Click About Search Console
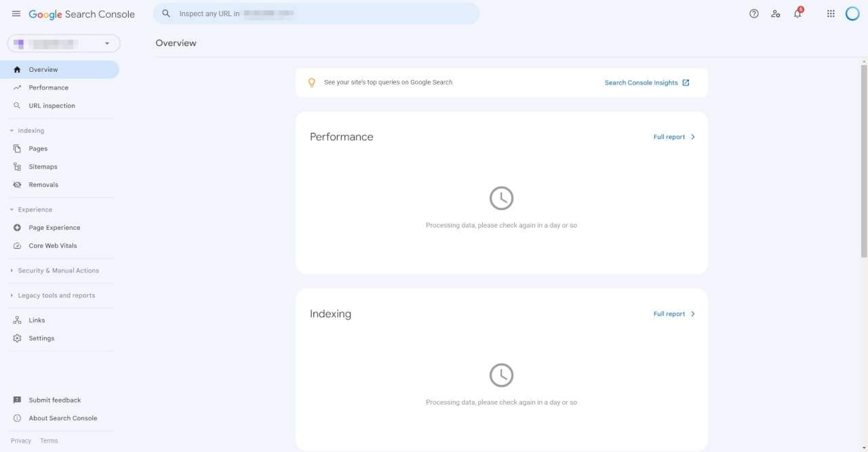The image size is (868, 452). pyautogui.click(x=63, y=418)
